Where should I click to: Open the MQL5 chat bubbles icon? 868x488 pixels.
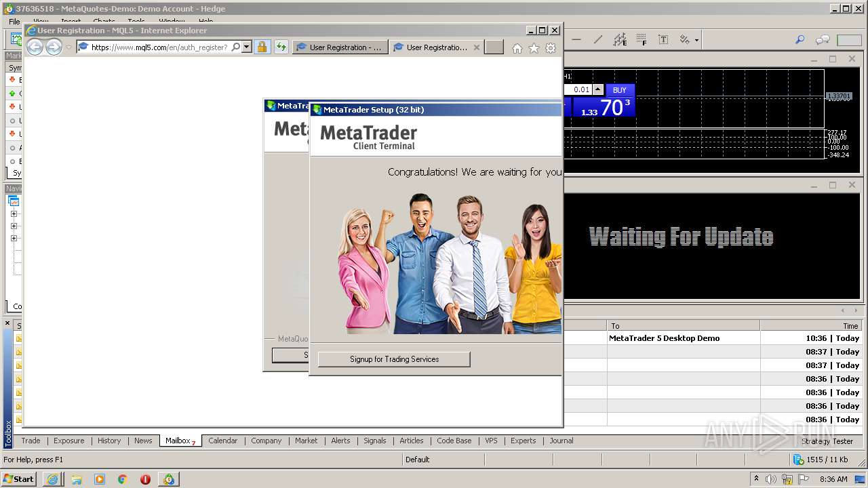(823, 40)
